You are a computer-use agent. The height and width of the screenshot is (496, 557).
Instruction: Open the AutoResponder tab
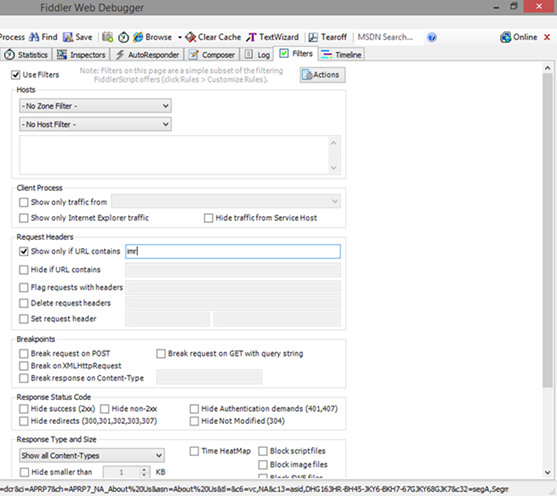(x=147, y=55)
